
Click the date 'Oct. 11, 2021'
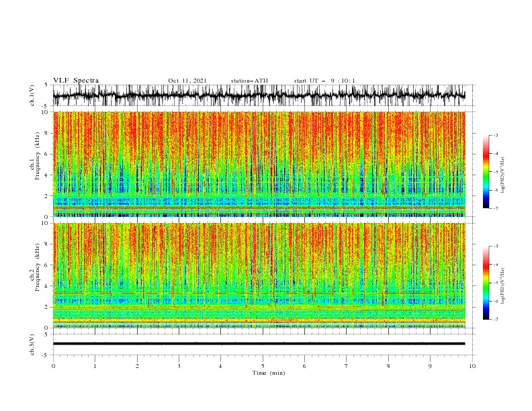click(187, 81)
